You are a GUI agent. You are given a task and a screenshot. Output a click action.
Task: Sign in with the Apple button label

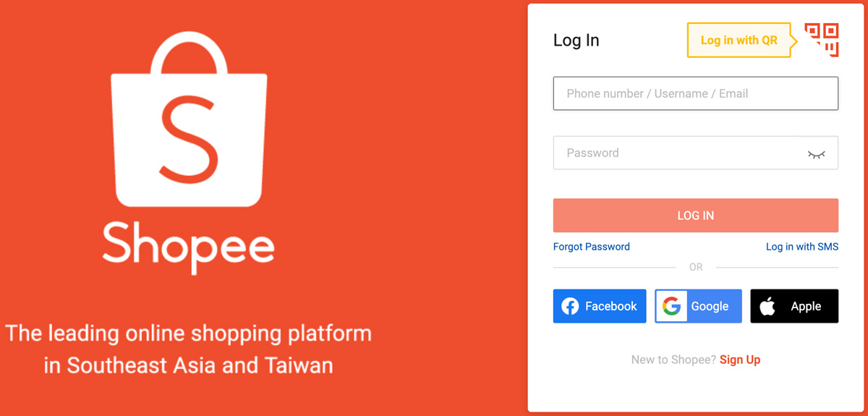point(806,306)
